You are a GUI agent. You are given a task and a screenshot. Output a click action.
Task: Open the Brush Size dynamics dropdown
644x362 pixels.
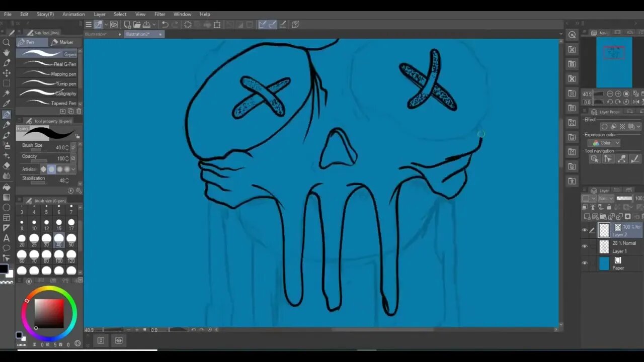click(73, 147)
